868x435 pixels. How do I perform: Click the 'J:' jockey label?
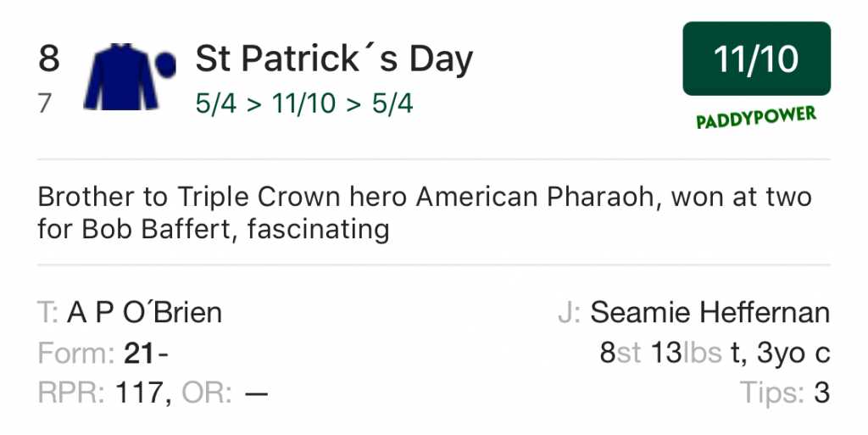568,313
